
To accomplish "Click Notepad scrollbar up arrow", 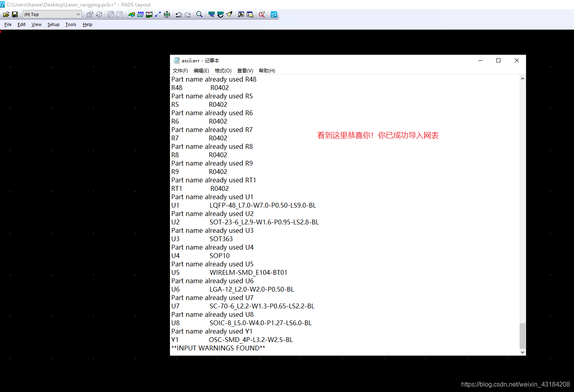I will (x=522, y=78).
